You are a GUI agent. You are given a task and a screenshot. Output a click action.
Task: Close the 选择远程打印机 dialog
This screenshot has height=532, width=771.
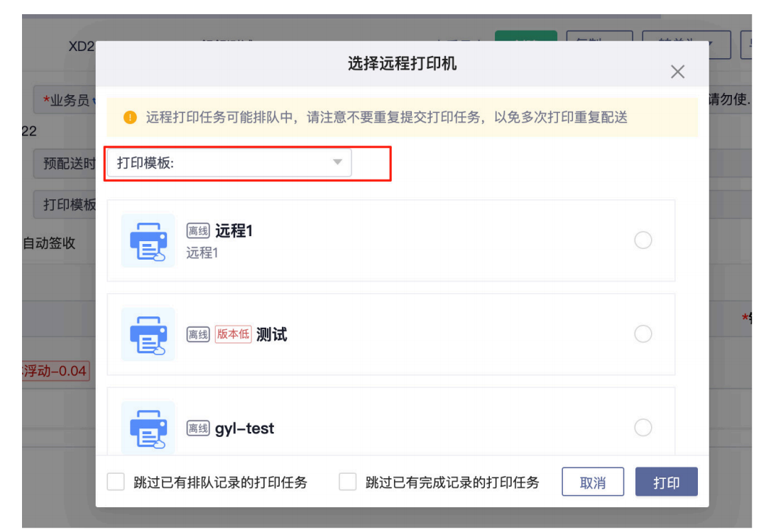pyautogui.click(x=678, y=72)
